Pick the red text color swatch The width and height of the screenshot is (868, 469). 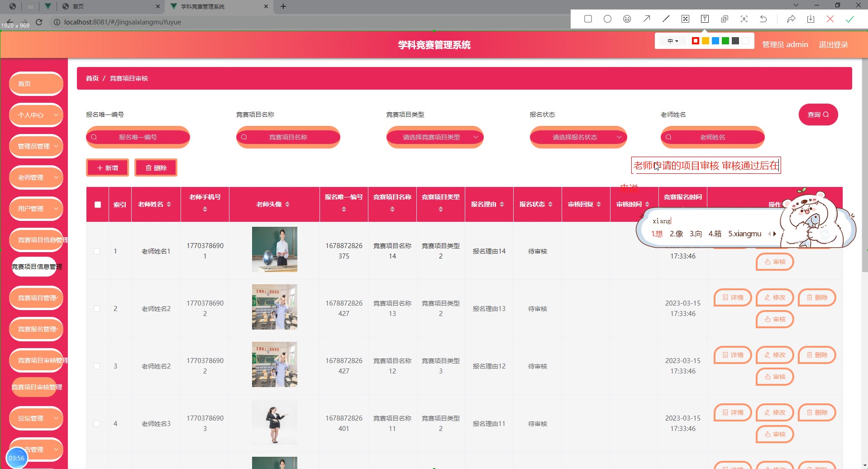pos(696,41)
